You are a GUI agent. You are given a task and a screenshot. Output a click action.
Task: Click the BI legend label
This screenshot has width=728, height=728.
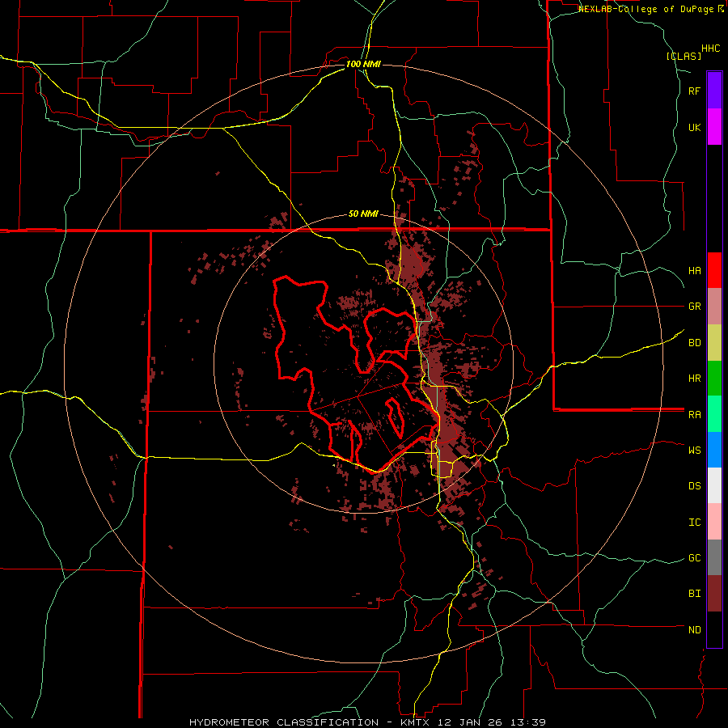tap(694, 594)
